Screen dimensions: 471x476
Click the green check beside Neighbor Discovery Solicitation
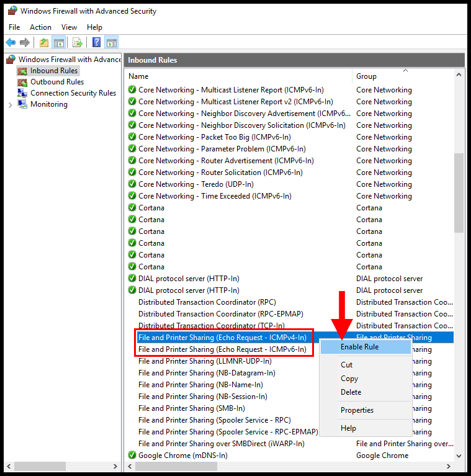tap(132, 125)
